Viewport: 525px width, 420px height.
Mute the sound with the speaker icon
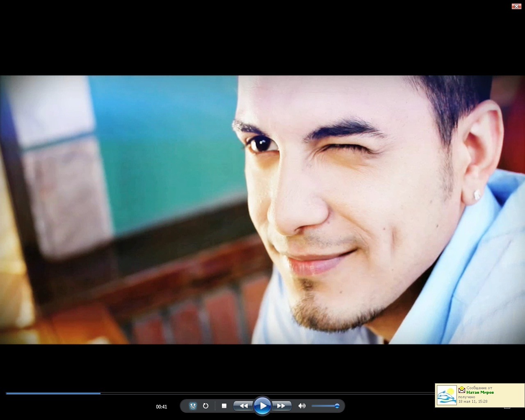click(x=302, y=406)
